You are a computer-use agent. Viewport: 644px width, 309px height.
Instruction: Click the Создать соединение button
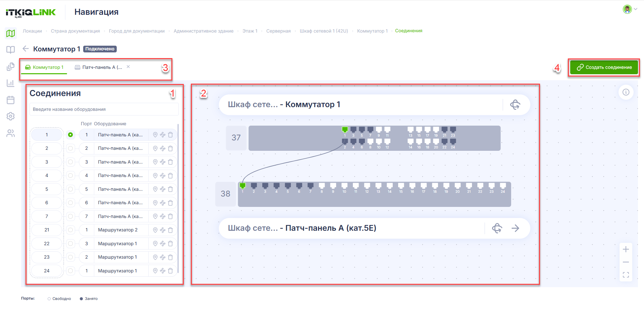604,67
